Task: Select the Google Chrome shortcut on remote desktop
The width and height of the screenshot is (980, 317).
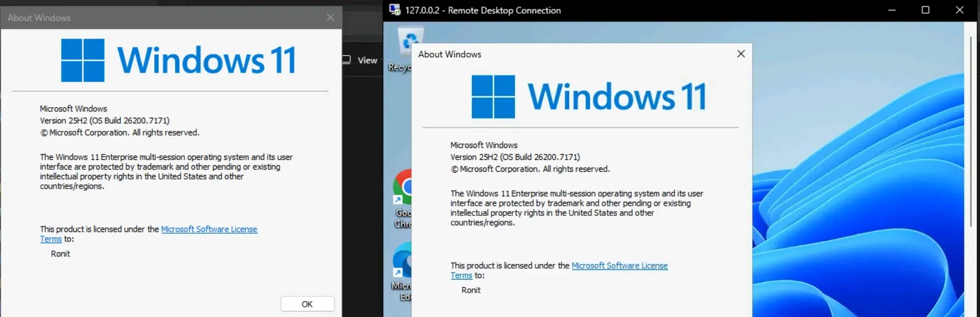Action: pyautogui.click(x=402, y=199)
